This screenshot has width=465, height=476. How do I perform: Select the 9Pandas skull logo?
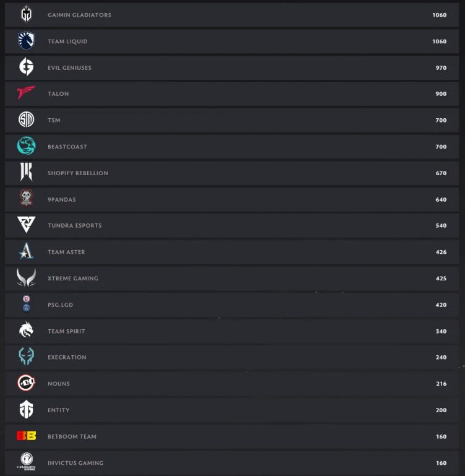click(26, 199)
